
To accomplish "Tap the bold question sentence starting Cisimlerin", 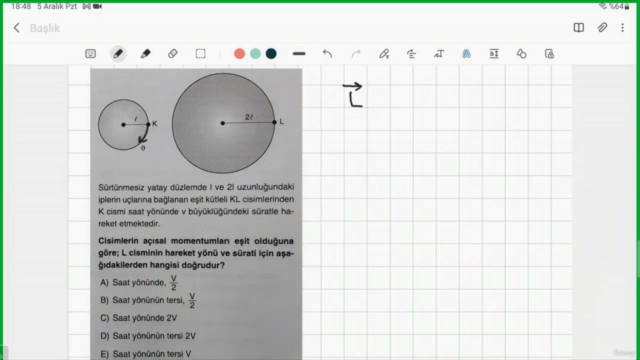I will (x=196, y=253).
